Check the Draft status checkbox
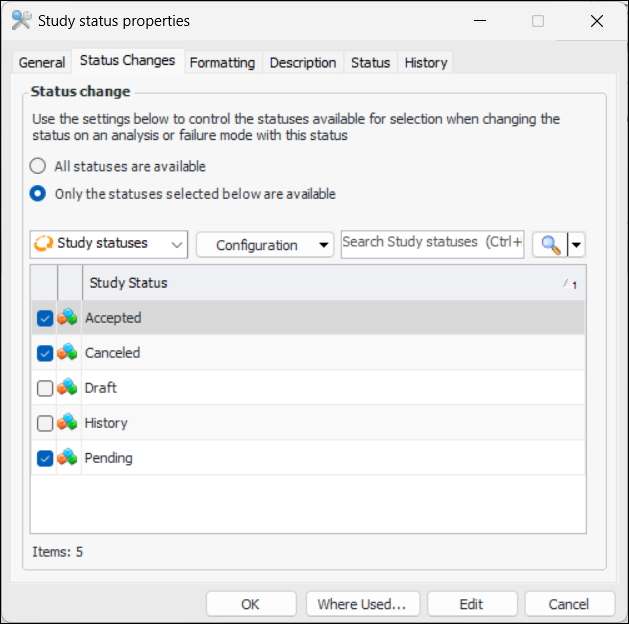This screenshot has height=624, width=629. click(44, 388)
